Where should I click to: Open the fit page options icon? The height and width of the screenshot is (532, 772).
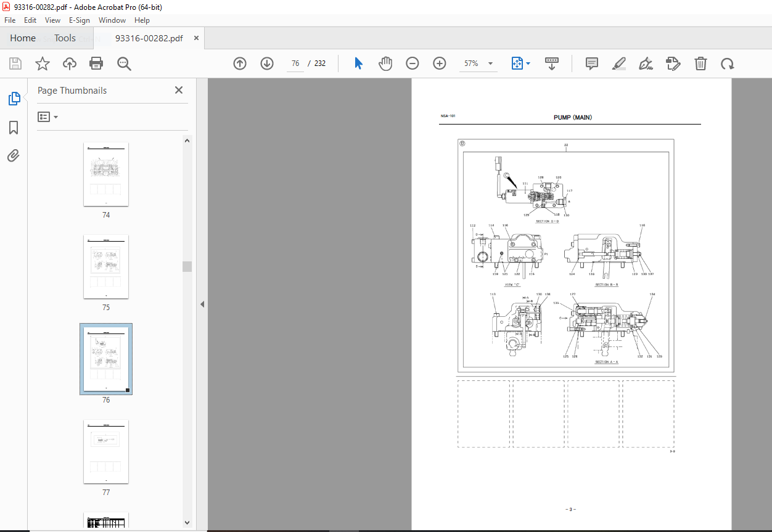[517, 63]
